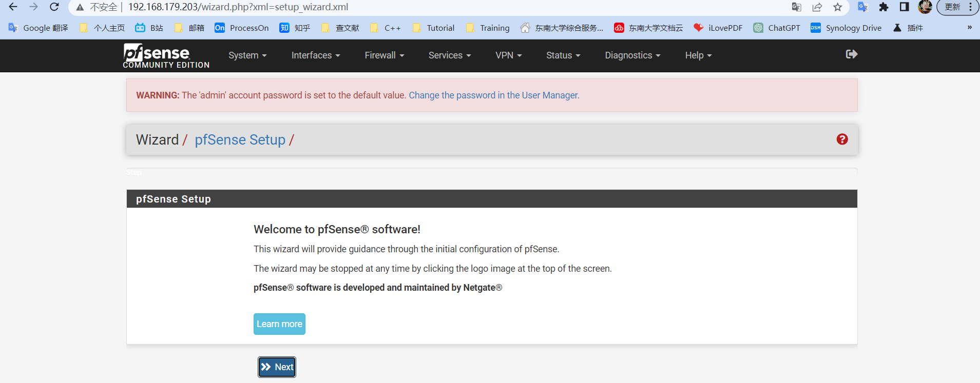Screen dimensions: 980x383
Task: Click the Welcome to pfSense software heading
Action: click(337, 229)
